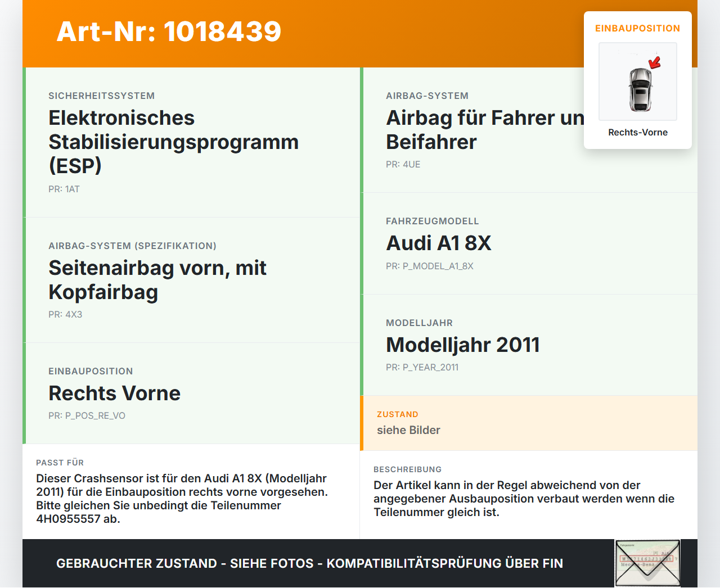
Task: Click the Rechts-Vorne caption under the car image
Action: coord(638,132)
